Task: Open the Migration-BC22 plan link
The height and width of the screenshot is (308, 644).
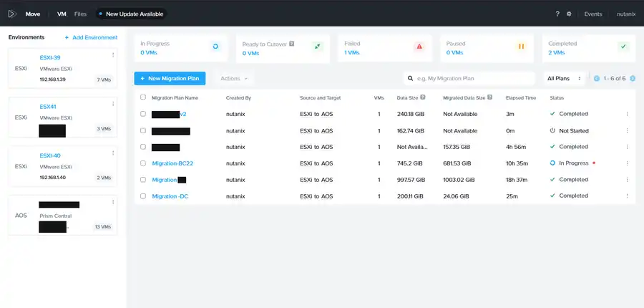Action: point(172,163)
